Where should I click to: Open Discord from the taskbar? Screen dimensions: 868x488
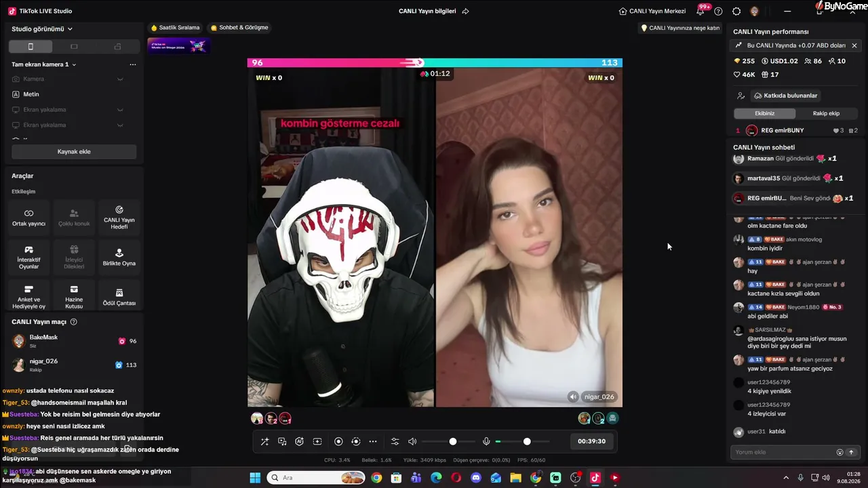point(476,478)
